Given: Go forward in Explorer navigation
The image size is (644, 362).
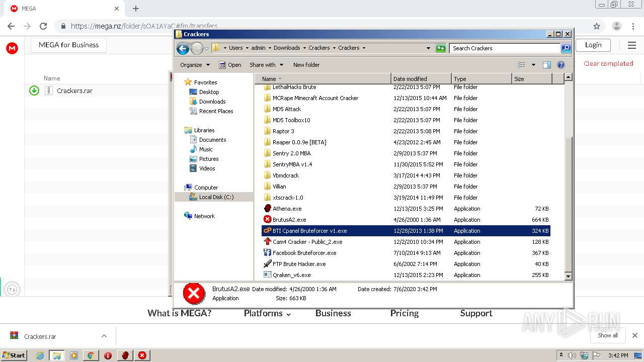Looking at the screenshot, I should coord(197,48).
